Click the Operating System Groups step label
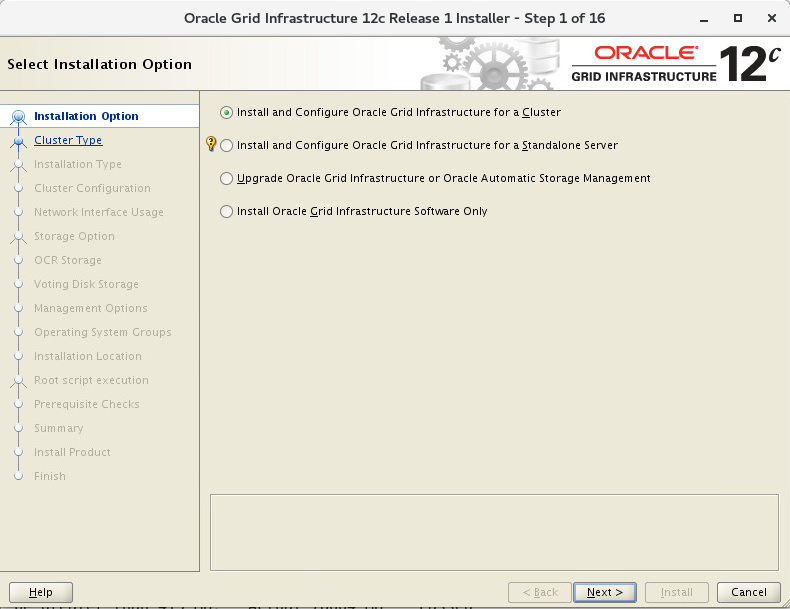The image size is (790, 609). coord(103,332)
